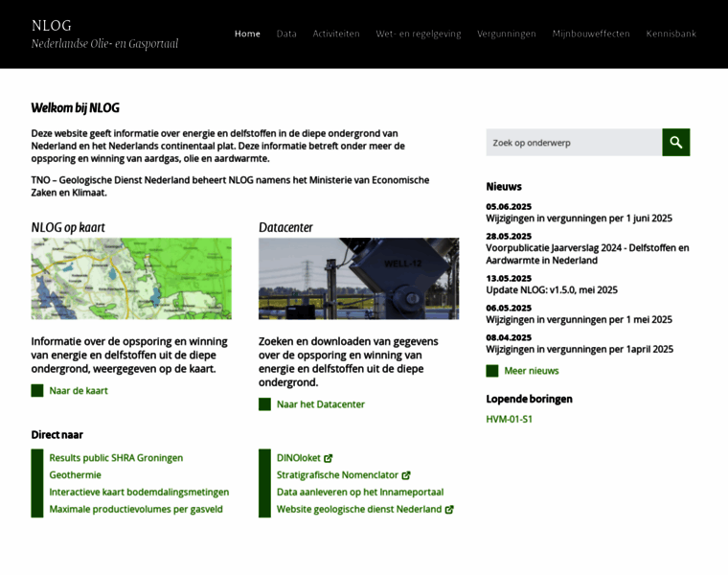Open the DINOloket link
This screenshot has height=575, width=728.
click(299, 458)
